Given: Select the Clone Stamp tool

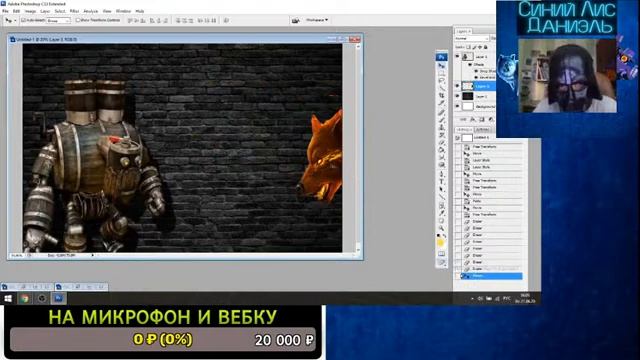Looking at the screenshot, I should tap(441, 127).
